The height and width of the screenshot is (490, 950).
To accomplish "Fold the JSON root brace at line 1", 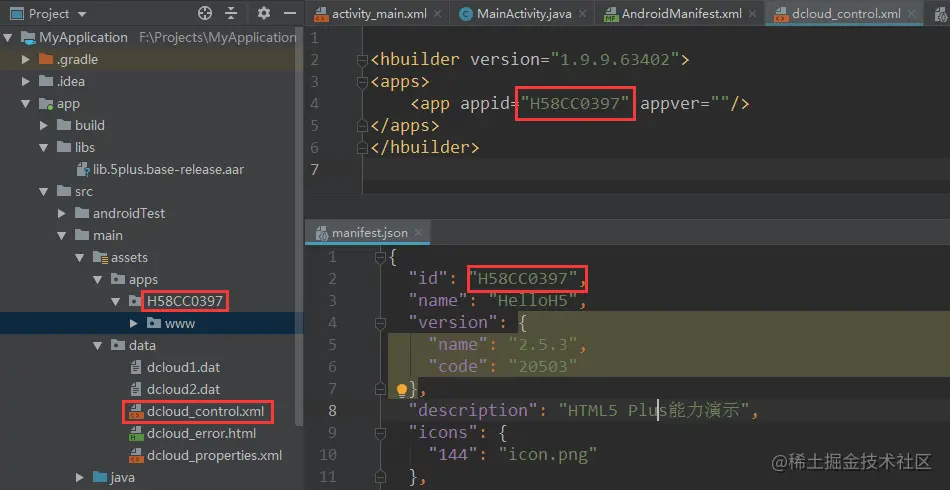I will coord(380,258).
